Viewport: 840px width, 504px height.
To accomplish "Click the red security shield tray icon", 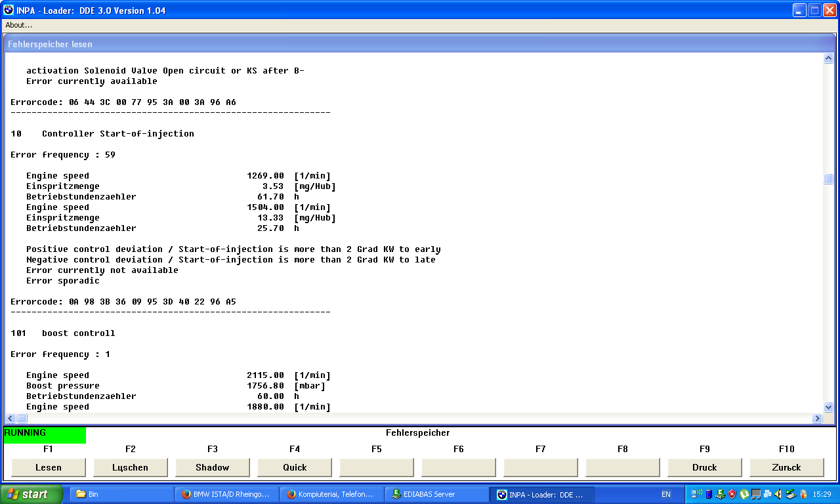I will click(732, 494).
